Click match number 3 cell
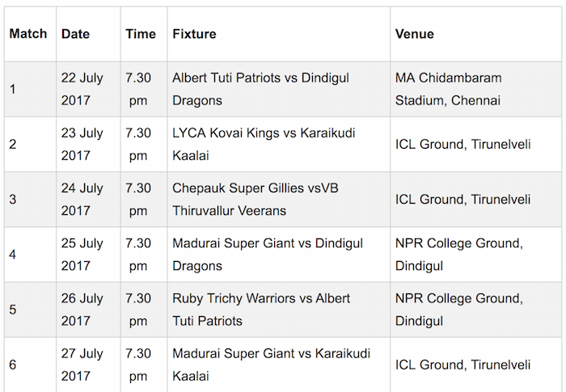The height and width of the screenshot is (392, 566). pyautogui.click(x=13, y=200)
